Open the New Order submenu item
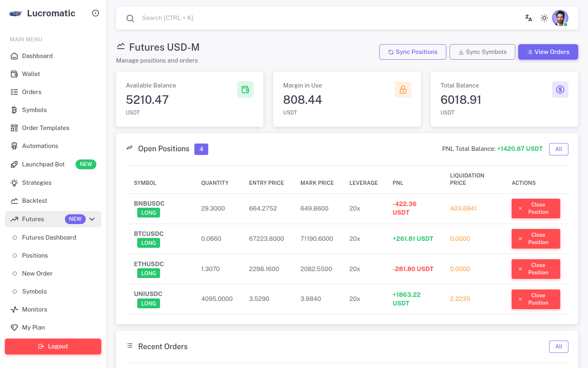 (x=37, y=274)
